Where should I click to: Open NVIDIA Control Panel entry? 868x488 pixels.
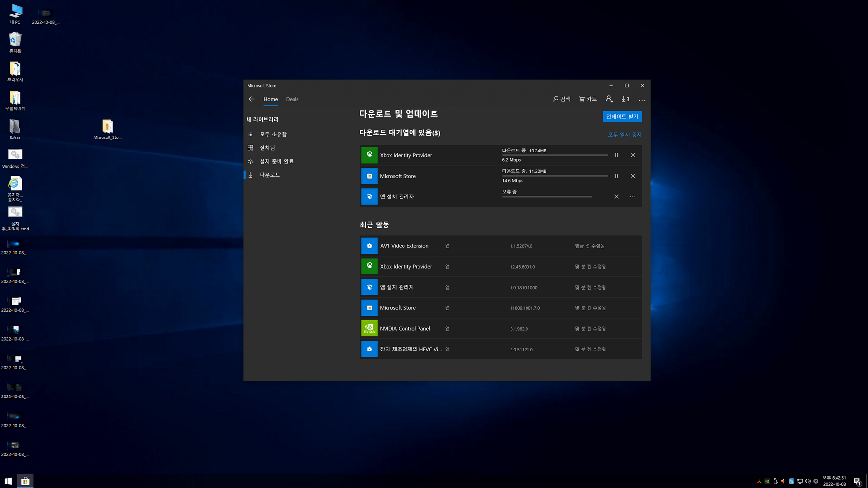click(501, 329)
